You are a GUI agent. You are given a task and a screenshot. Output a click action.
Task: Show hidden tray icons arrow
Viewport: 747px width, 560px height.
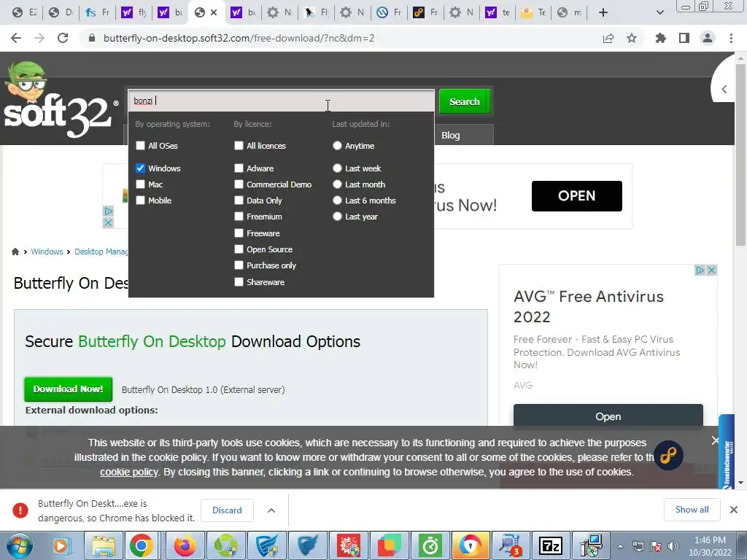(x=620, y=546)
